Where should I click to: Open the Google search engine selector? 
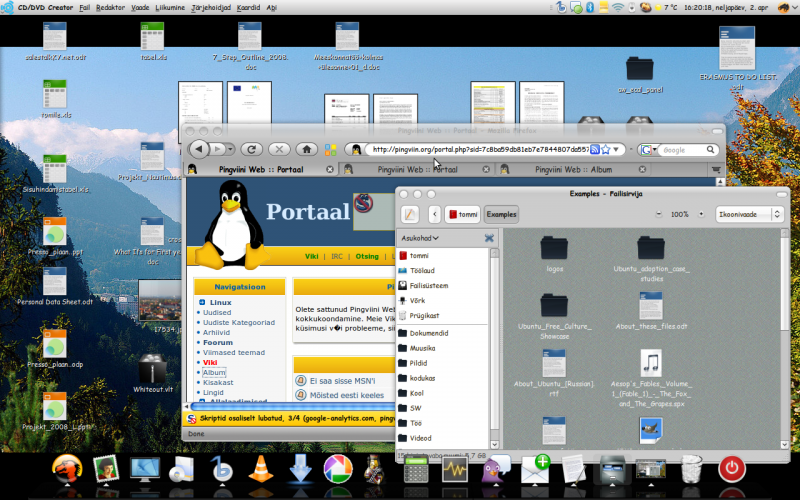[649, 150]
